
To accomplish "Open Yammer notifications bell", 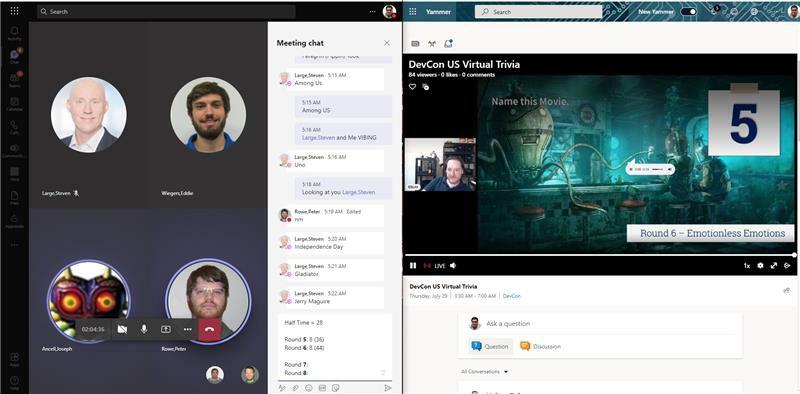I will 715,11.
